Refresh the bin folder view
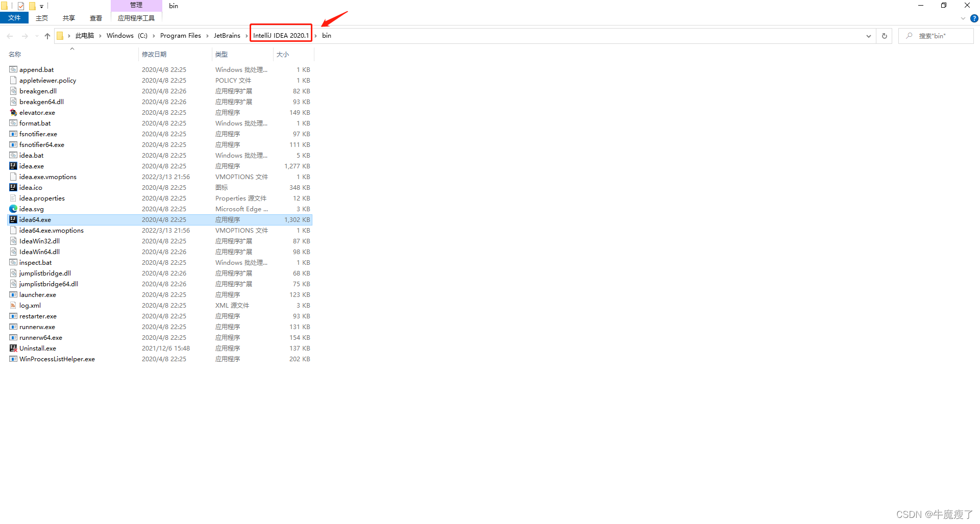Viewport: 980px width, 524px height. click(x=884, y=36)
